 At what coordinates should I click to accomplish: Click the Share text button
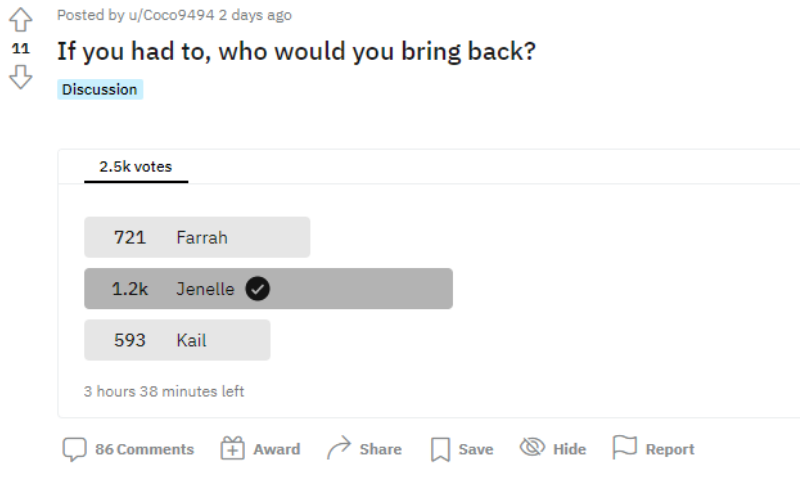coord(381,449)
